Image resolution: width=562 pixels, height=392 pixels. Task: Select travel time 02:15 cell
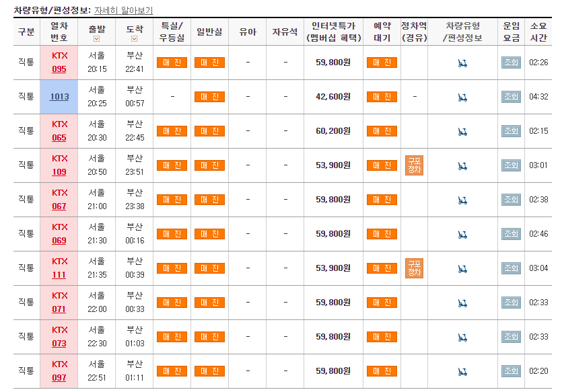(538, 131)
